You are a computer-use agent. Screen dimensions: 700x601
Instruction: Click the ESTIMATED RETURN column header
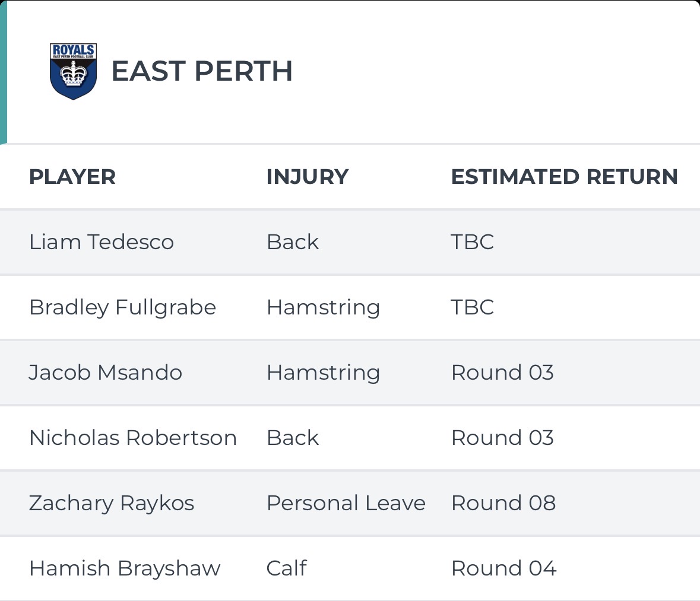[564, 177]
